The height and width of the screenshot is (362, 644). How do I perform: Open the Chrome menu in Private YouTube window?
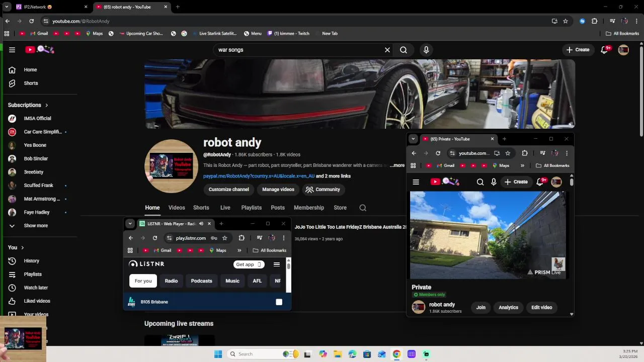pyautogui.click(x=567, y=153)
